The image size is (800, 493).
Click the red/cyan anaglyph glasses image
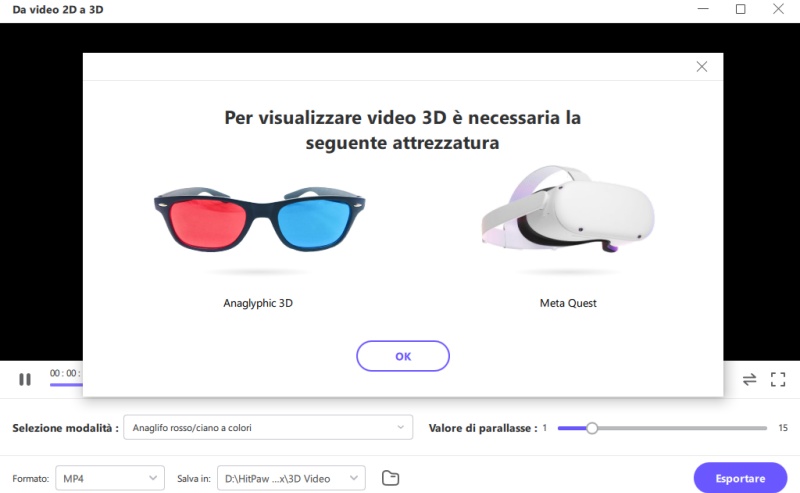(259, 219)
